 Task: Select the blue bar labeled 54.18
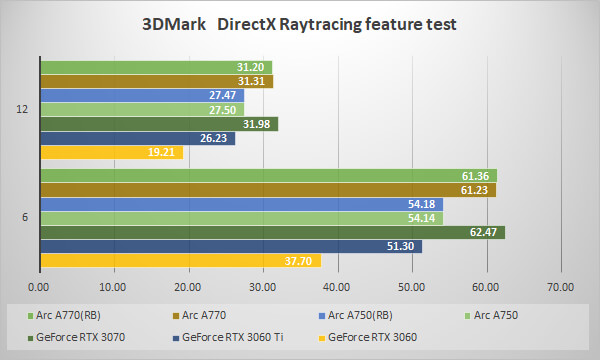(242, 204)
